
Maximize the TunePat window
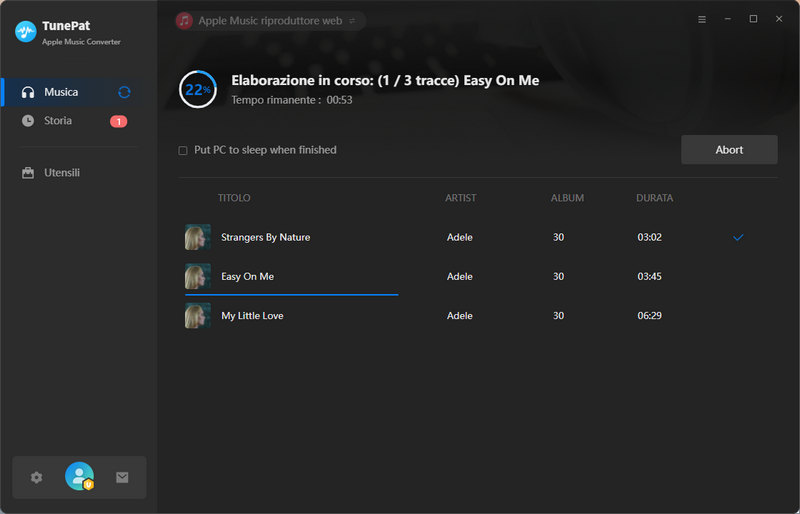click(x=753, y=19)
